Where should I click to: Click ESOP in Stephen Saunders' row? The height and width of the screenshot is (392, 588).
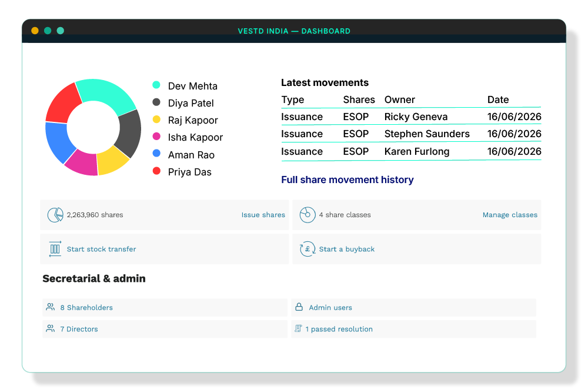pyautogui.click(x=356, y=134)
